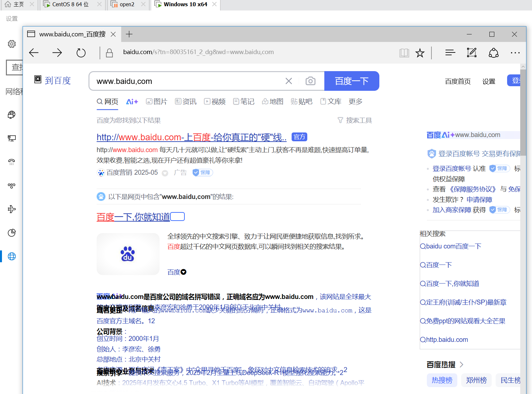Click the Share icon in toolbar
This screenshot has height=394, width=532.
(494, 52)
